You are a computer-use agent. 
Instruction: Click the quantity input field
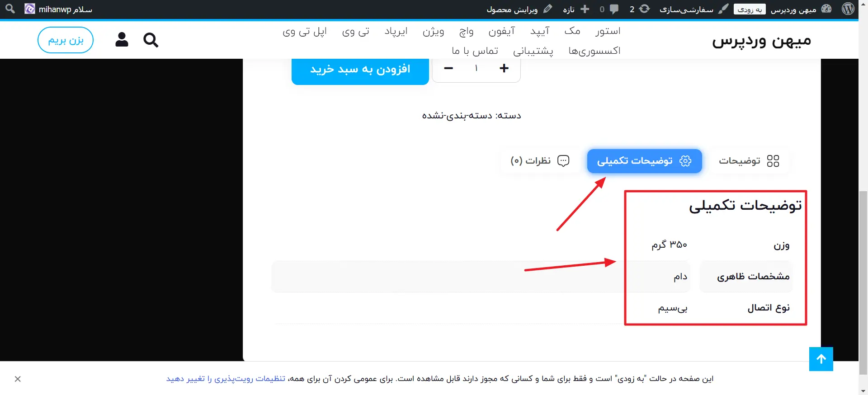(x=476, y=68)
